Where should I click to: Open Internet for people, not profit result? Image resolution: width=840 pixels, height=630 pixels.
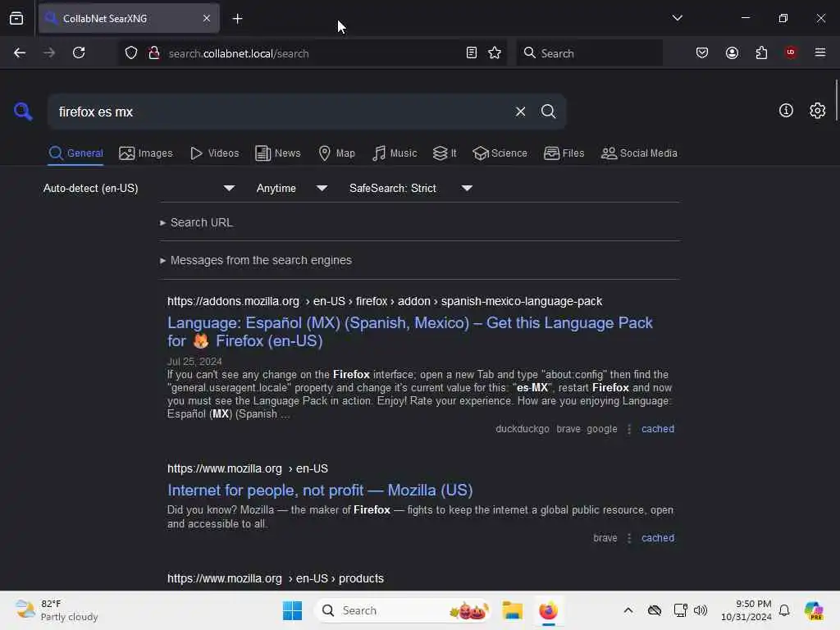point(320,491)
